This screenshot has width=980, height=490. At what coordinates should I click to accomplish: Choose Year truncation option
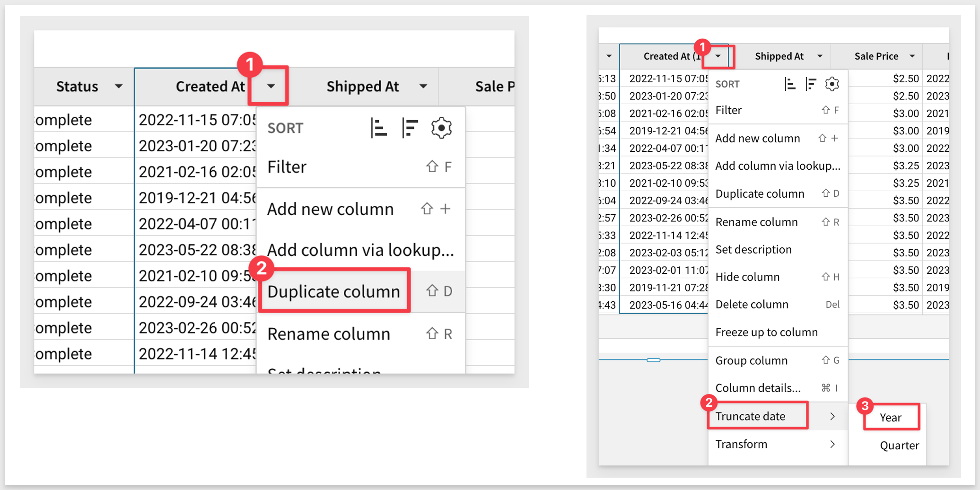[891, 418]
